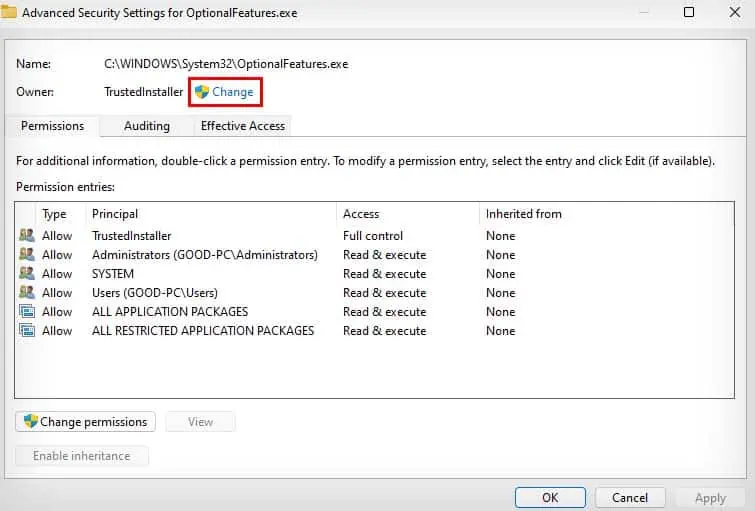
Task: Sort by the Access column header
Action: 361,214
